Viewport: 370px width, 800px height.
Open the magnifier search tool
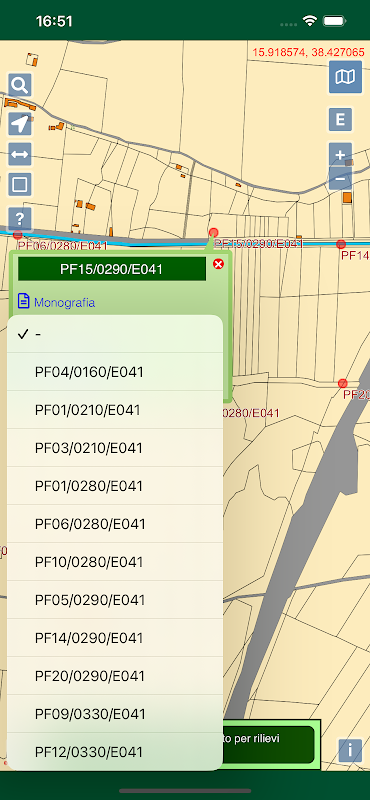[x=20, y=85]
